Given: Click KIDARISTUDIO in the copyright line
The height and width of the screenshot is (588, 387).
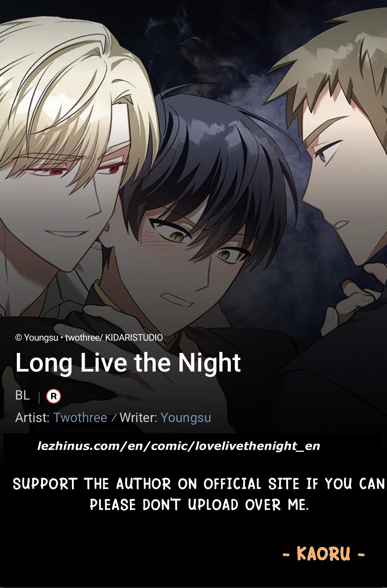Looking at the screenshot, I should (134, 338).
